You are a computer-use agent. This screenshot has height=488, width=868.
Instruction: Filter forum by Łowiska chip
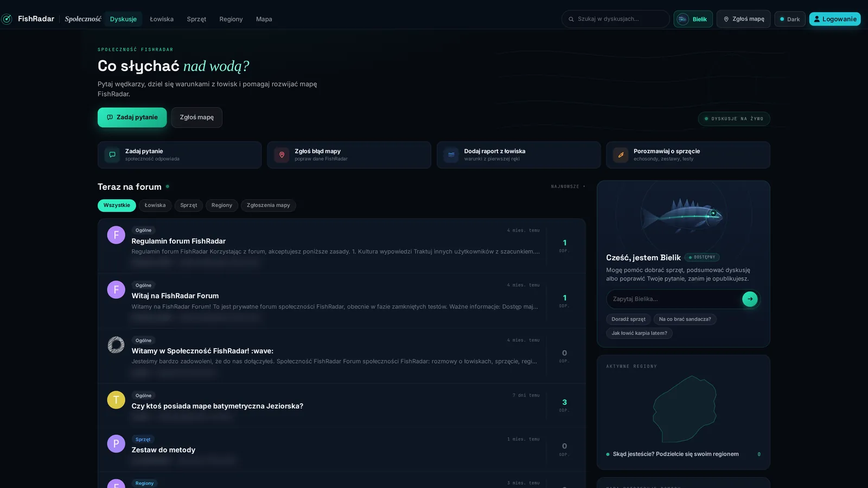(x=155, y=206)
